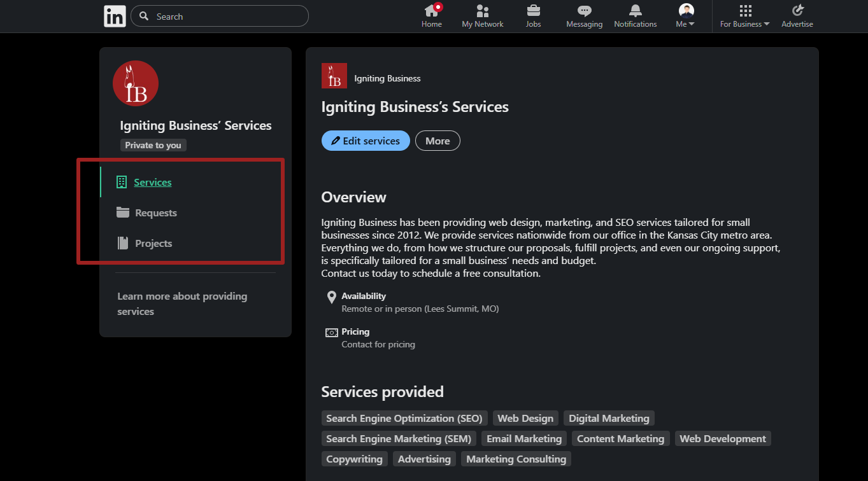The image size is (868, 481).
Task: Click the Pricing money icon
Action: click(331, 333)
